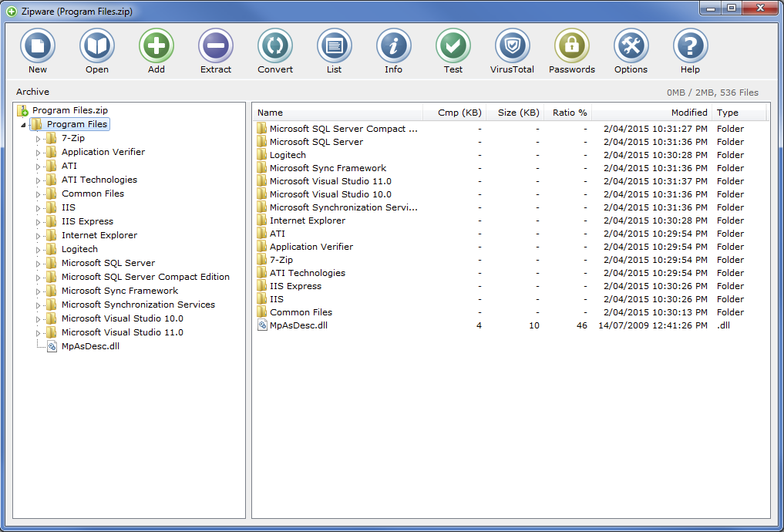Select the IIS folder in tree

coord(69,207)
